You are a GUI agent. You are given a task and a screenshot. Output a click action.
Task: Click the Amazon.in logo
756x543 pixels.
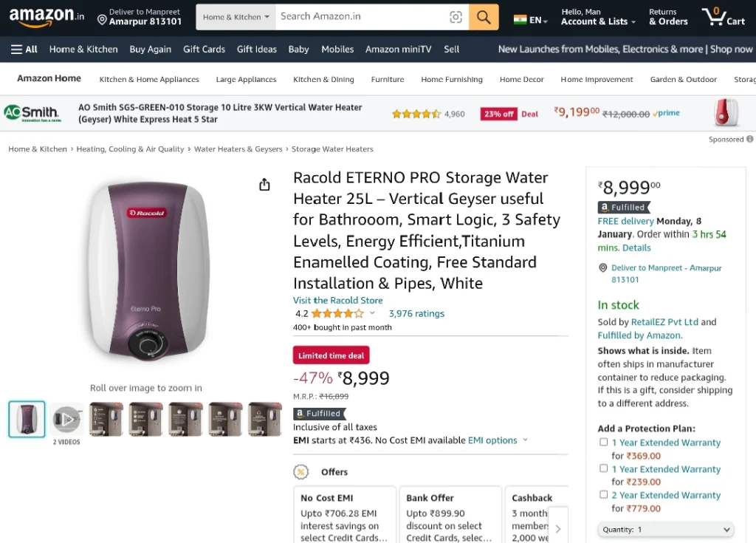point(47,17)
